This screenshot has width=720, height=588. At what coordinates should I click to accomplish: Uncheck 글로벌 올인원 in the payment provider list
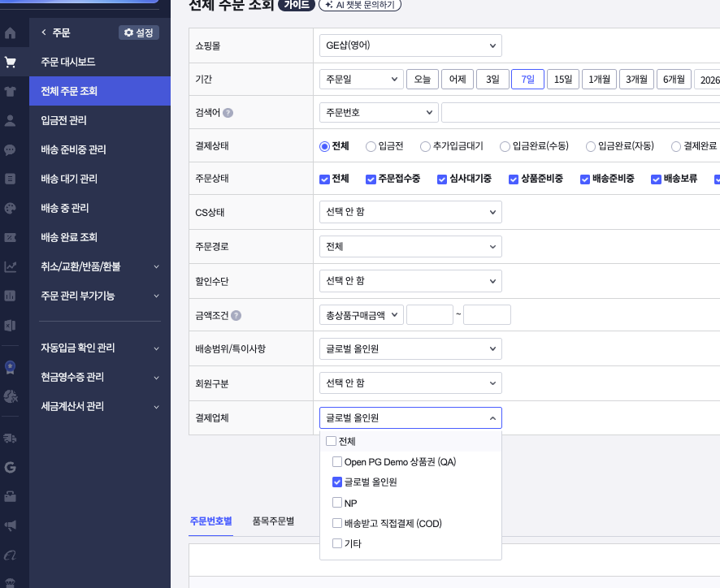[337, 482]
